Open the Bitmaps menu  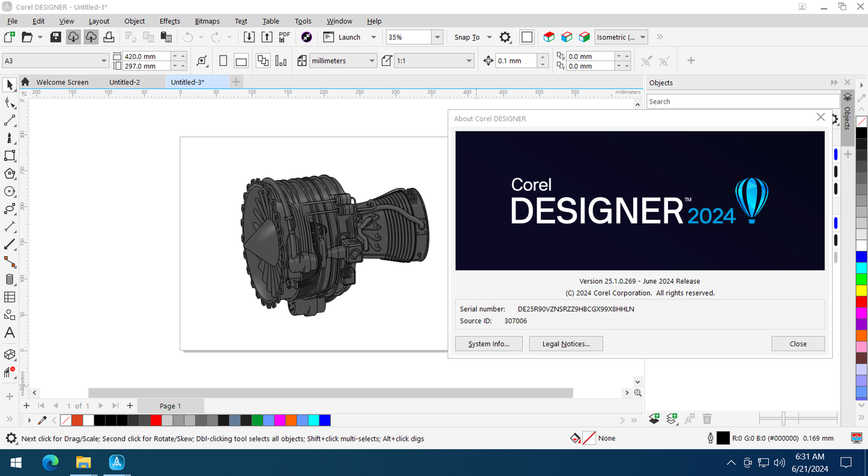pos(207,21)
